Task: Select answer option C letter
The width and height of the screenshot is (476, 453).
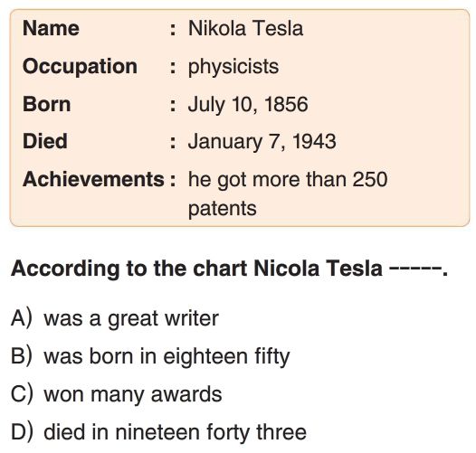Action: click(21, 394)
